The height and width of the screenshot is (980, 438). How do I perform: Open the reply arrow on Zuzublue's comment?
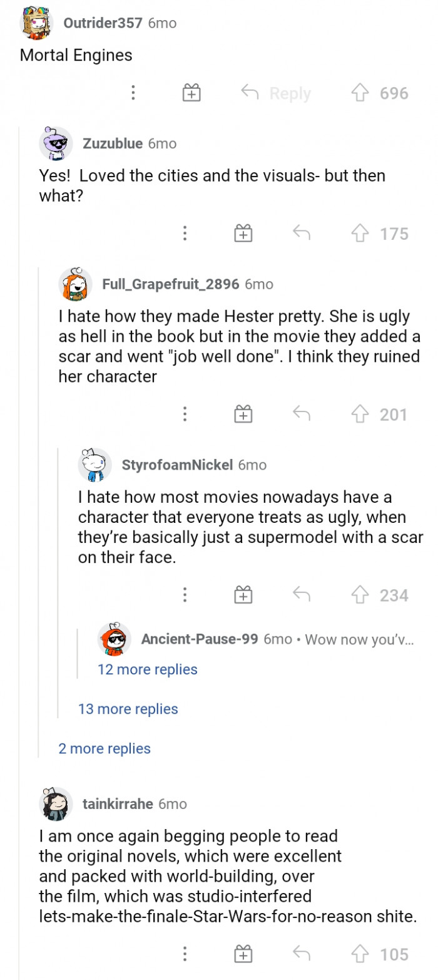tap(302, 233)
